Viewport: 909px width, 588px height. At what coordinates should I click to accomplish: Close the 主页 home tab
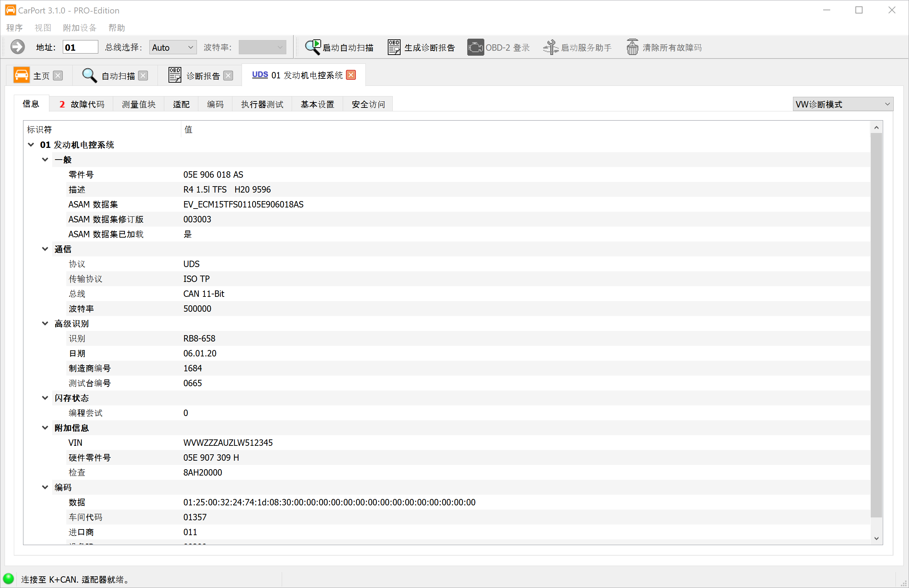(58, 76)
